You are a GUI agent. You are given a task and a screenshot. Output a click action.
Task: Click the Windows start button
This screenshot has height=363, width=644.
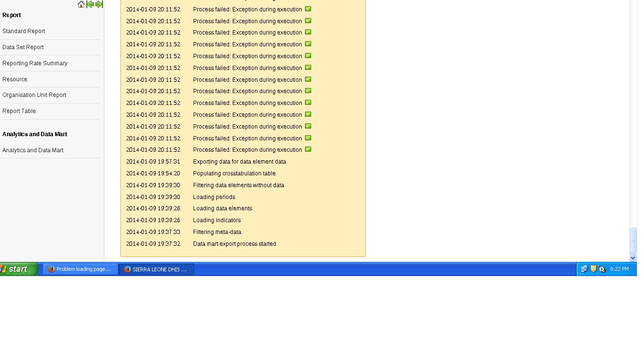19,269
